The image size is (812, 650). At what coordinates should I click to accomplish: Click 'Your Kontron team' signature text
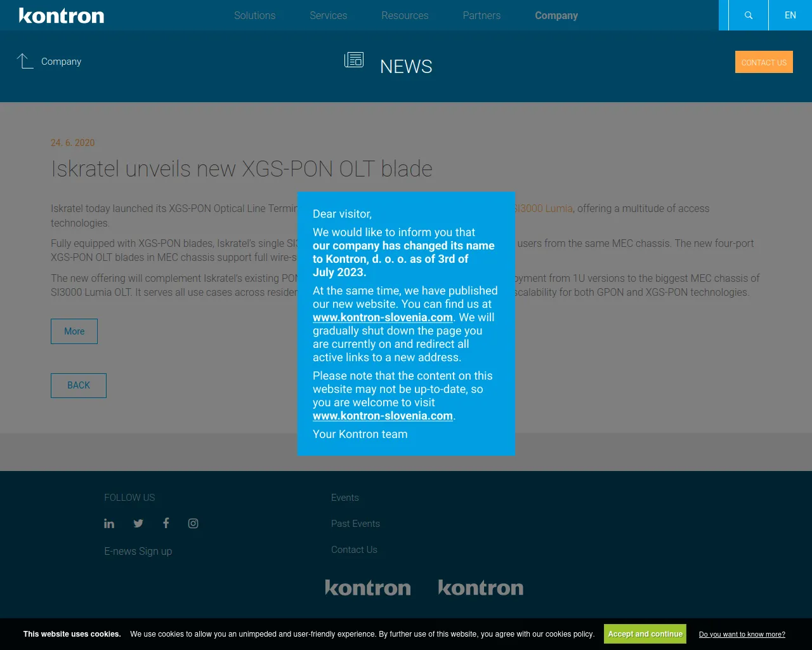click(360, 434)
